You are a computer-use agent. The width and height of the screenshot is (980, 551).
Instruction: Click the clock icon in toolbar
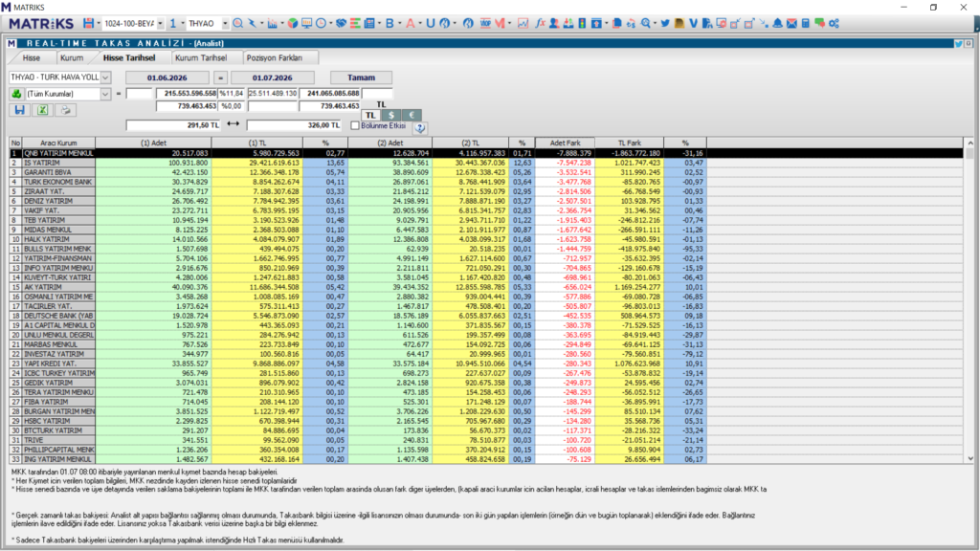point(321,23)
